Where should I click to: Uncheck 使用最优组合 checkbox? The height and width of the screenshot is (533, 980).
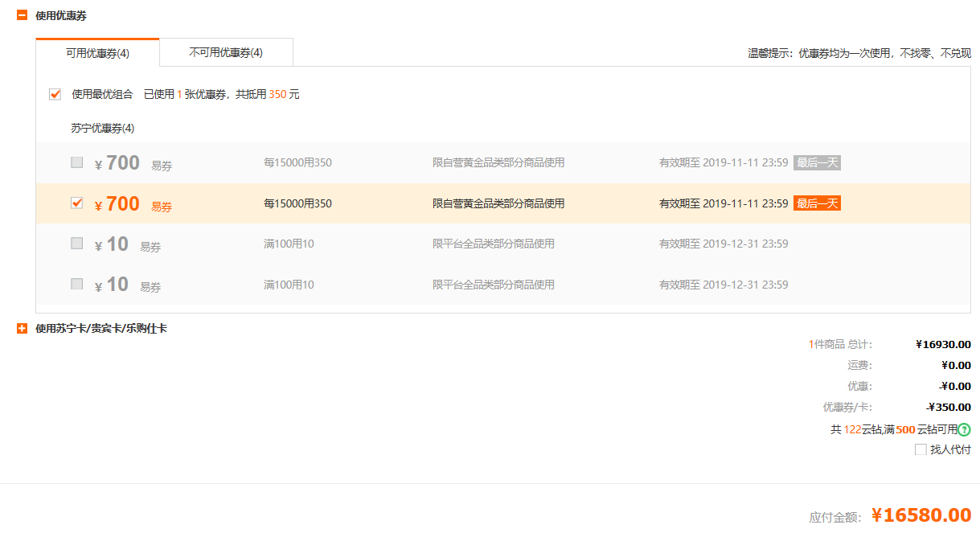[x=55, y=94]
